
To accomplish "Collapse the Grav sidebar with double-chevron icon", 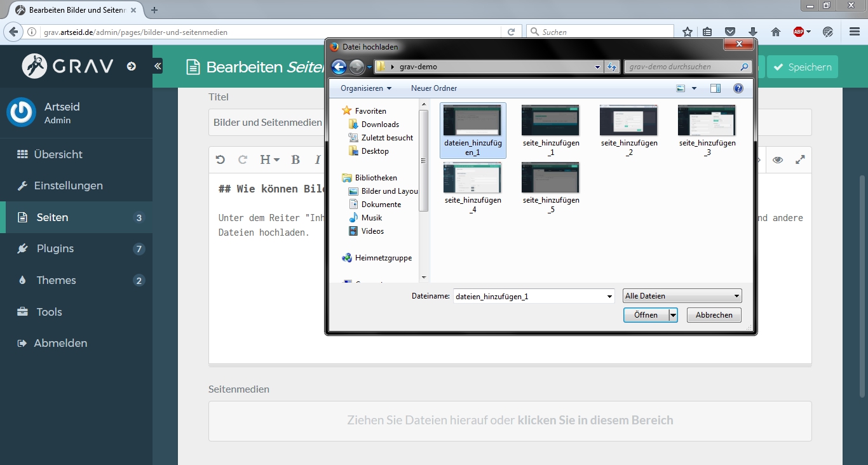I will coord(158,66).
